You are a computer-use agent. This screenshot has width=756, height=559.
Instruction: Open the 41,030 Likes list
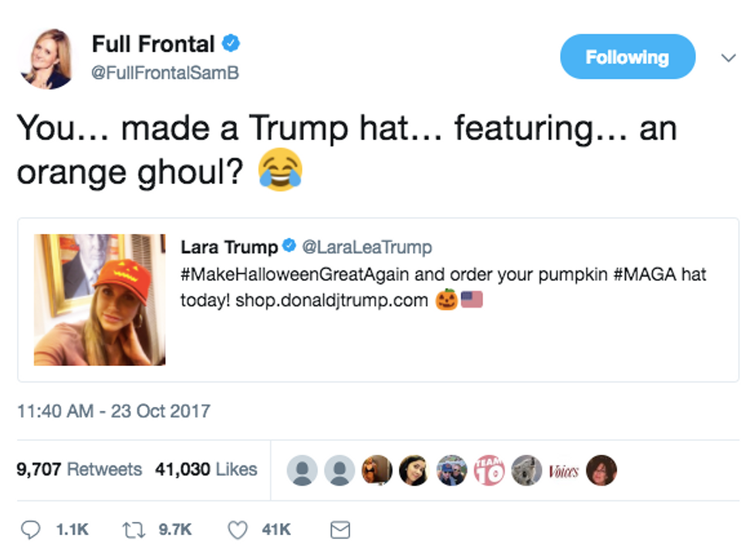(x=206, y=469)
